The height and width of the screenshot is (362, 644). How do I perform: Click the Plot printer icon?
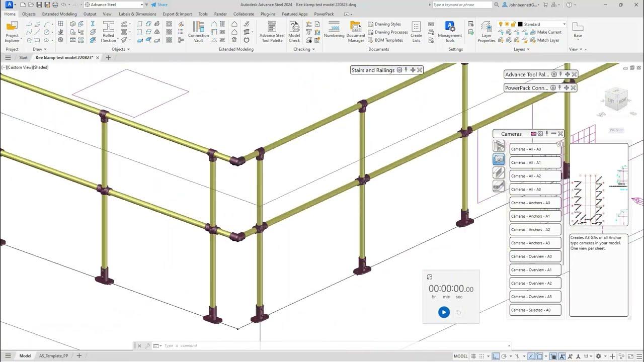coord(56,5)
